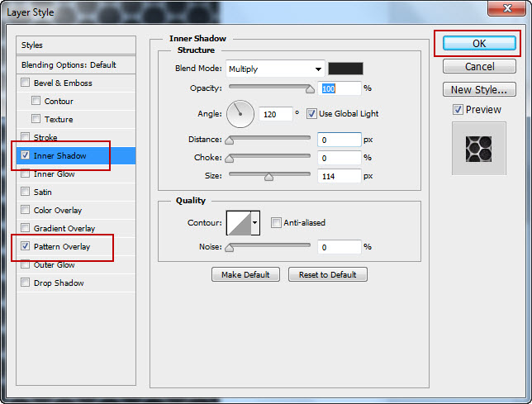Viewport: 532px width, 404px height.
Task: Open the Blend Mode Multiply dropdown
Action: [275, 69]
